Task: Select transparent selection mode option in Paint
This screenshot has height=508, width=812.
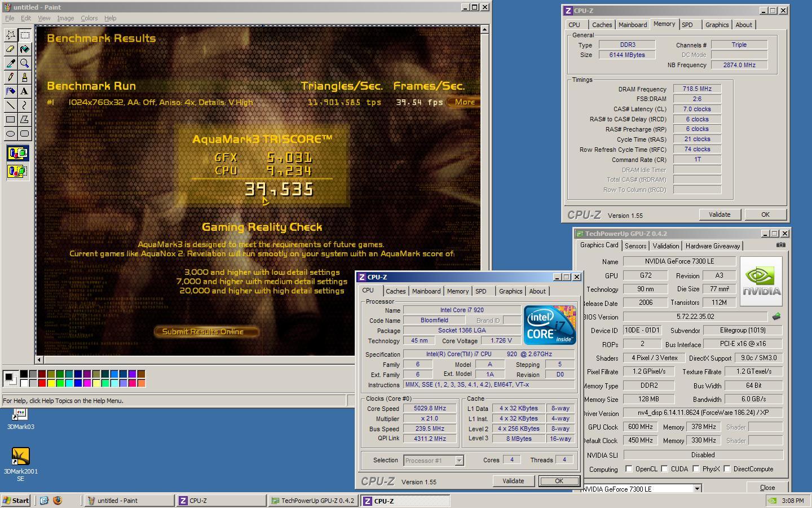Action: pos(17,171)
